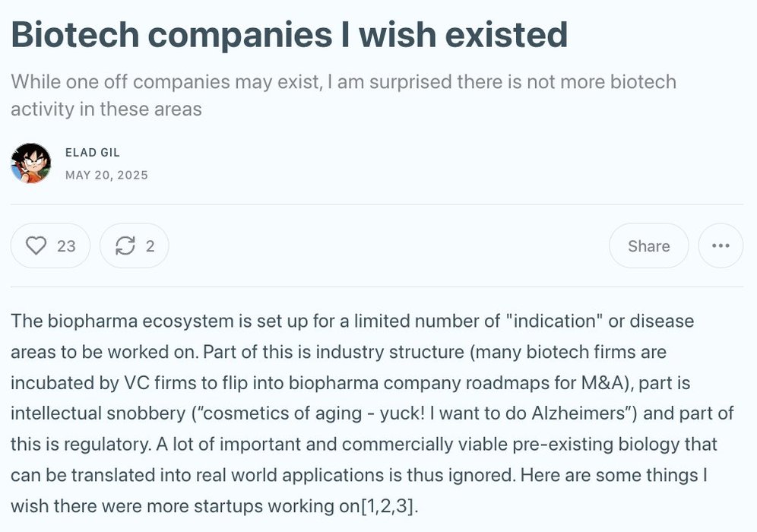Like the post with the heart icon
Image resolution: width=757 pixels, height=532 pixels.
pyautogui.click(x=36, y=245)
